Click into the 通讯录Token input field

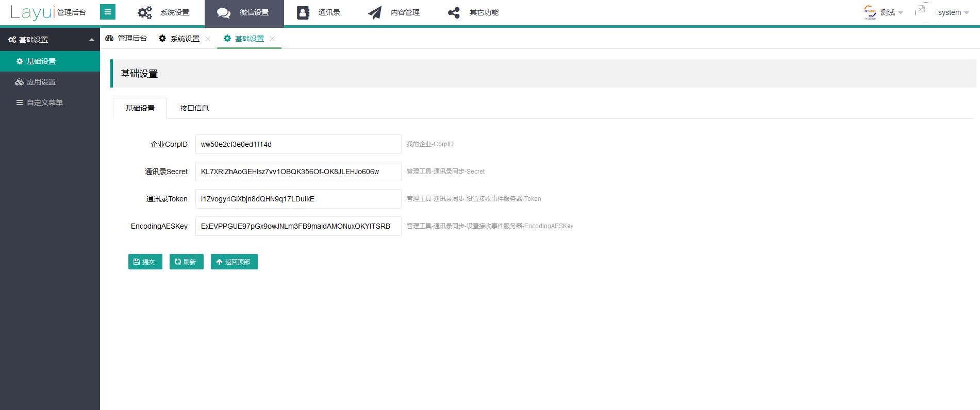tap(298, 199)
